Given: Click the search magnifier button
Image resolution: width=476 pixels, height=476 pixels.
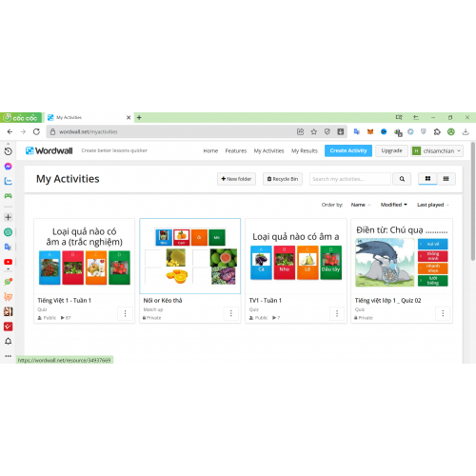Looking at the screenshot, I should (402, 179).
